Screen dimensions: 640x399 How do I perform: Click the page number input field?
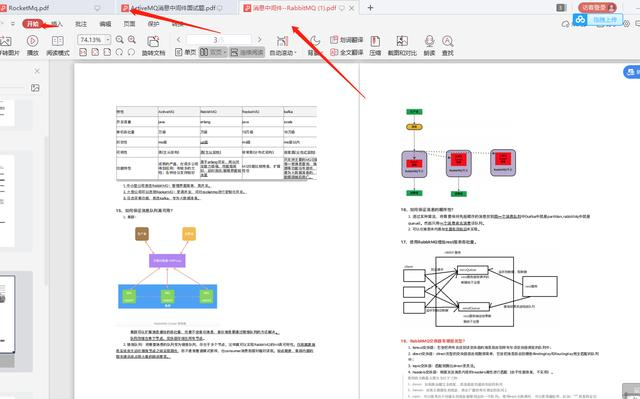click(219, 40)
